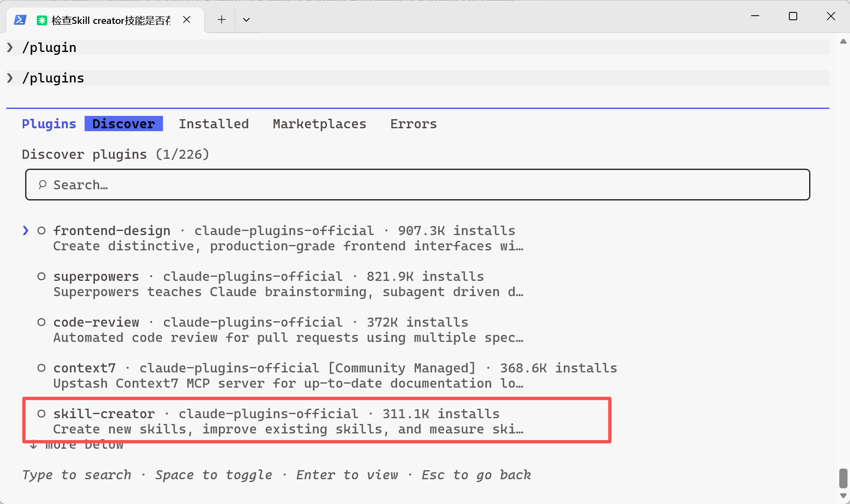Toggle the skill-creator plugin circle
The height and width of the screenshot is (504, 850).
41,414
